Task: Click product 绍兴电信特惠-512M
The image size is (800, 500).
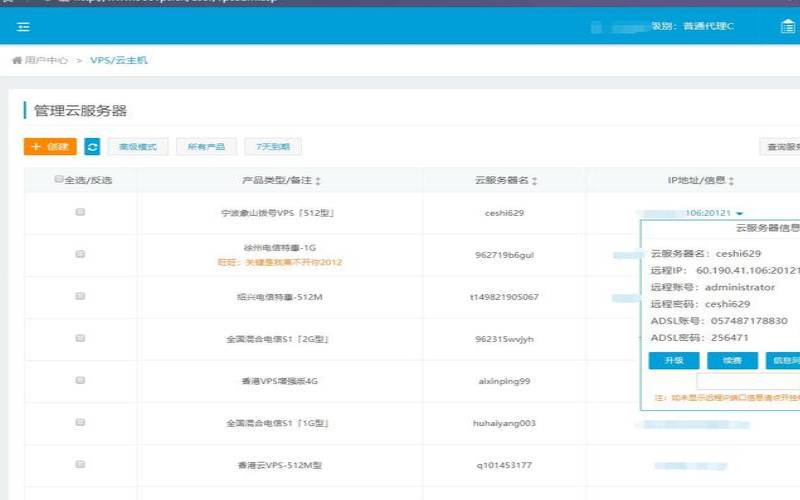Action: 280,297
